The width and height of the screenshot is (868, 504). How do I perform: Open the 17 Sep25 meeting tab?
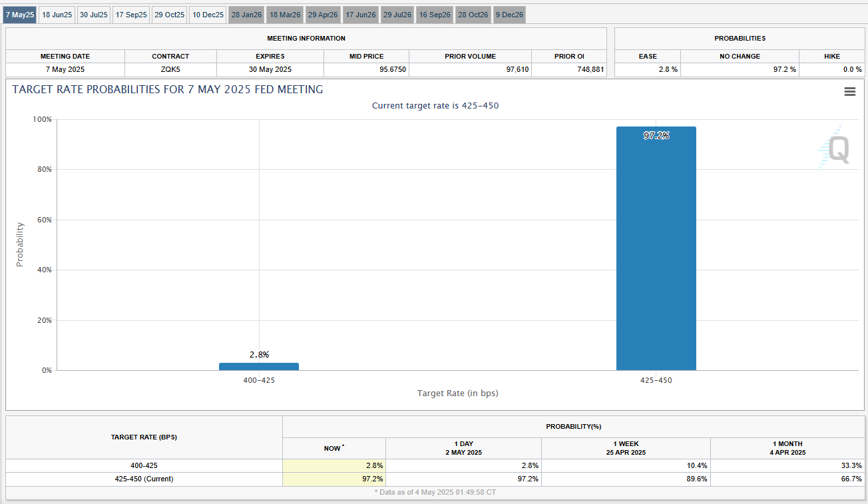point(131,15)
